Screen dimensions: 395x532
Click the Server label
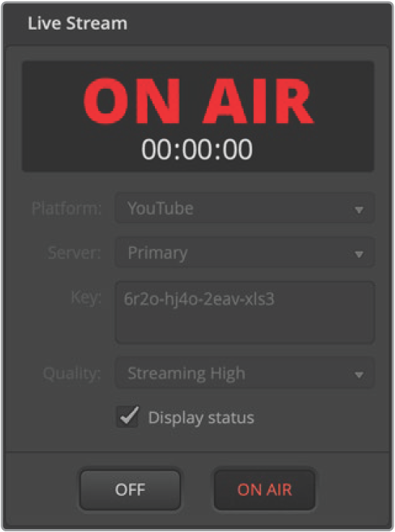pyautogui.click(x=74, y=253)
